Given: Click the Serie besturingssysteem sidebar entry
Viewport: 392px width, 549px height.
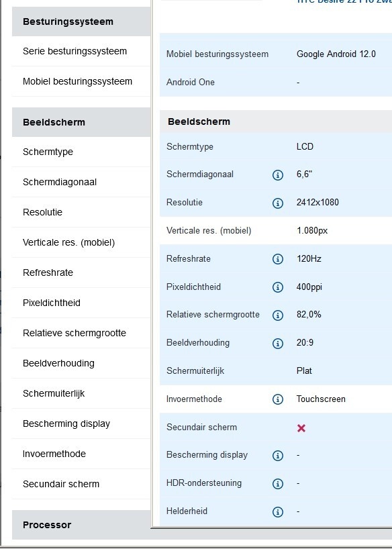Looking at the screenshot, I should (74, 50).
